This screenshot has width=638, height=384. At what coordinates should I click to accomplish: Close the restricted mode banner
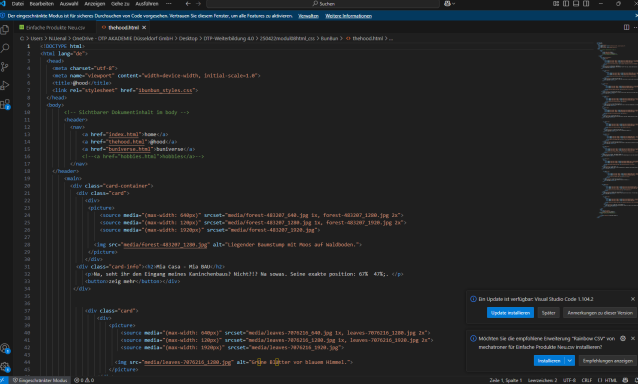pyautogui.click(x=636, y=16)
